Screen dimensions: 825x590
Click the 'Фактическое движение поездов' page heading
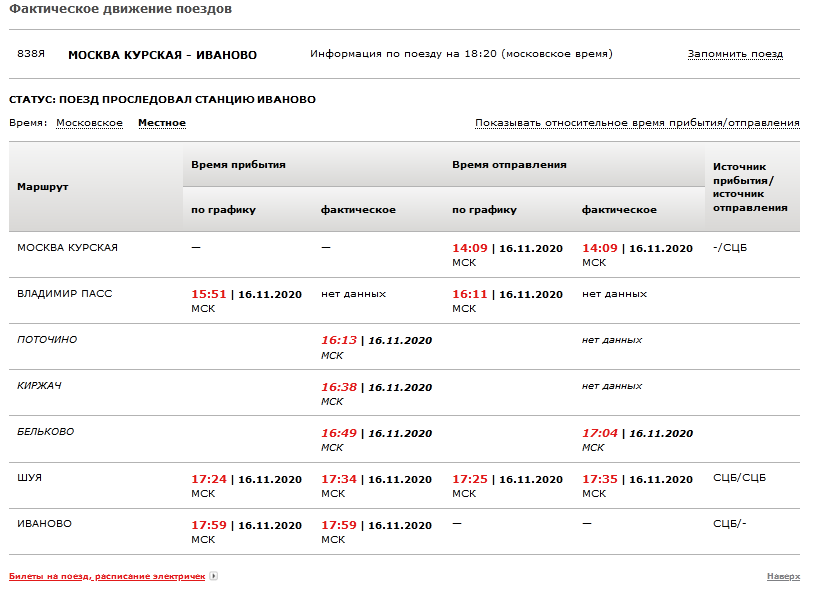[x=120, y=9]
